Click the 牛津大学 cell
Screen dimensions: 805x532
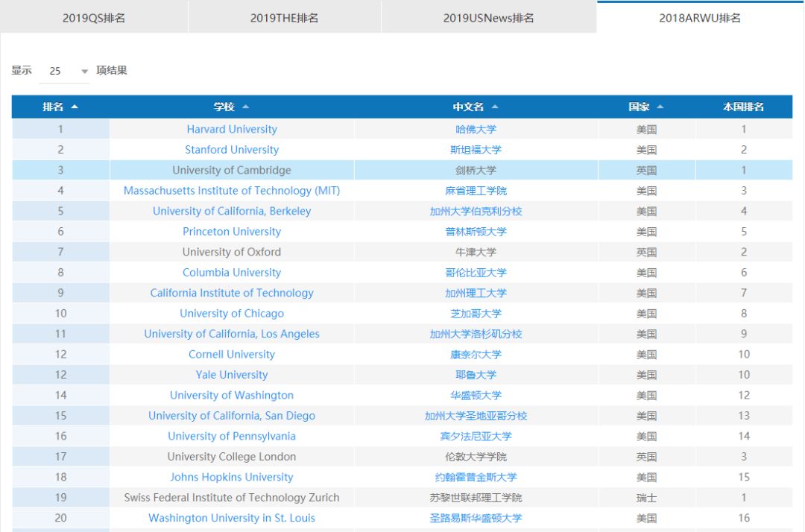(x=476, y=252)
